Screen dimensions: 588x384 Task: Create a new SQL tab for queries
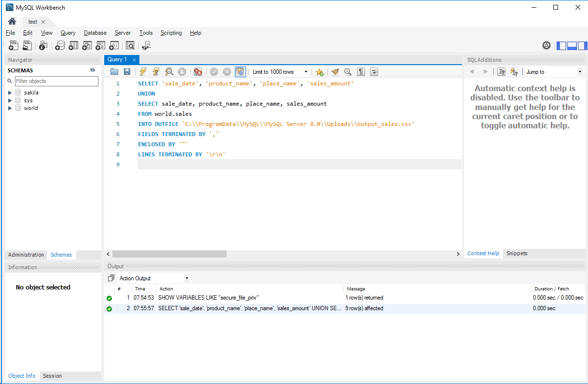(14, 45)
